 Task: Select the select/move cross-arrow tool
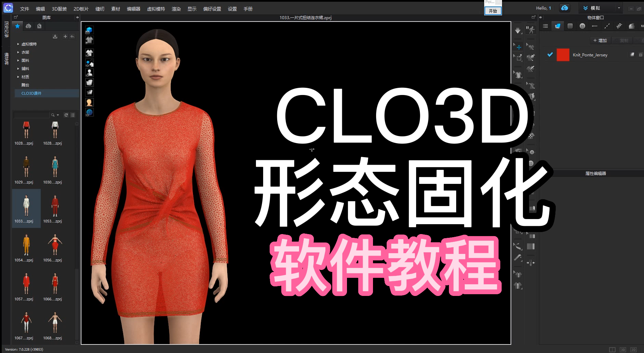518,47
